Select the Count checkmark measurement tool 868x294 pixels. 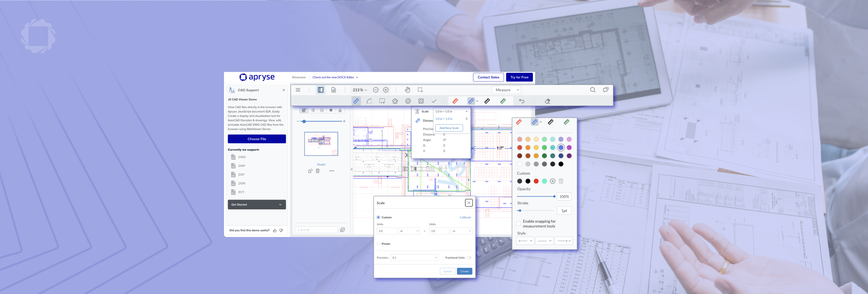(434, 101)
